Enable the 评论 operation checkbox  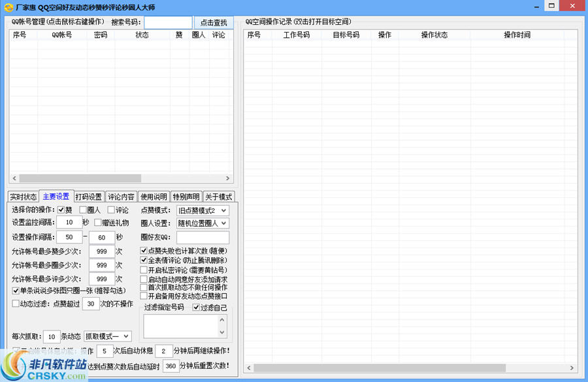click(x=111, y=210)
